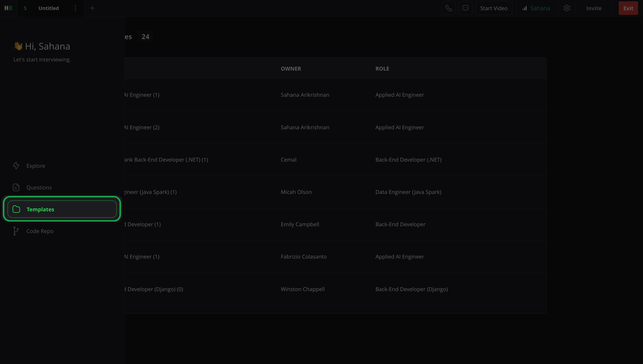Viewport: 643px width, 364px height.
Task: Open the Cemal Back-End Developer (.NET) row
Action: (288, 159)
